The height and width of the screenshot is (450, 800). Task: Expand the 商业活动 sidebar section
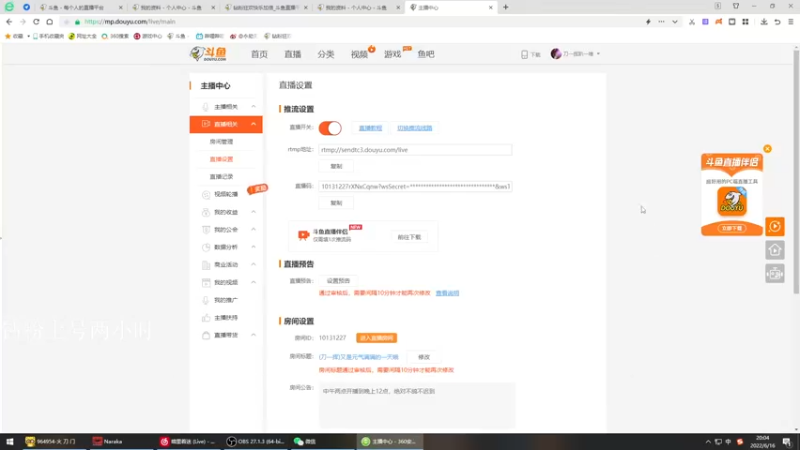[x=226, y=265]
